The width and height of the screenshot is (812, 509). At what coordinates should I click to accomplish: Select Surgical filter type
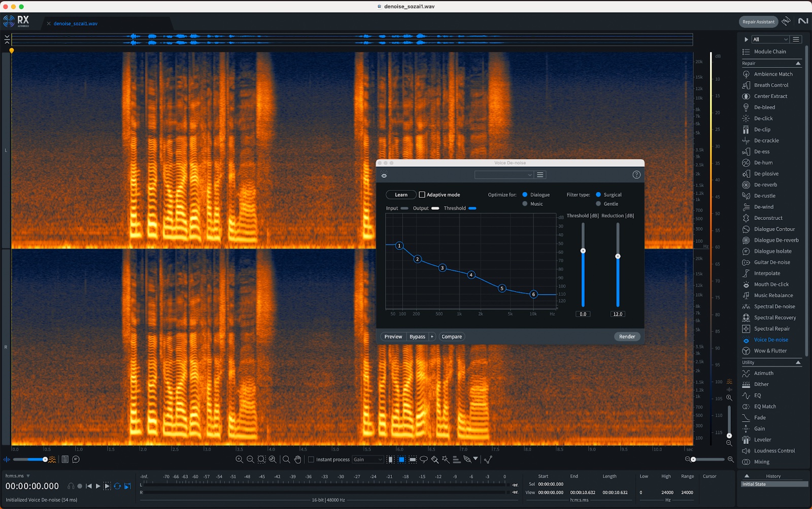(x=598, y=195)
